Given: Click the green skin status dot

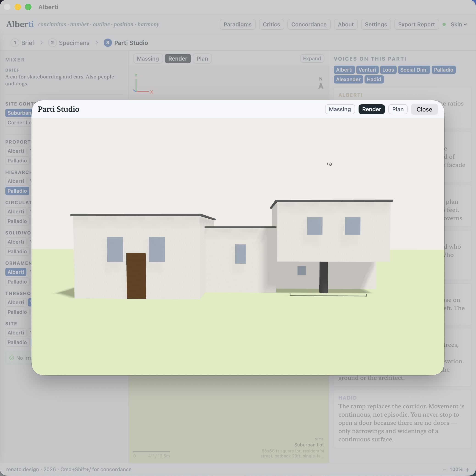Looking at the screenshot, I should tap(444, 24).
